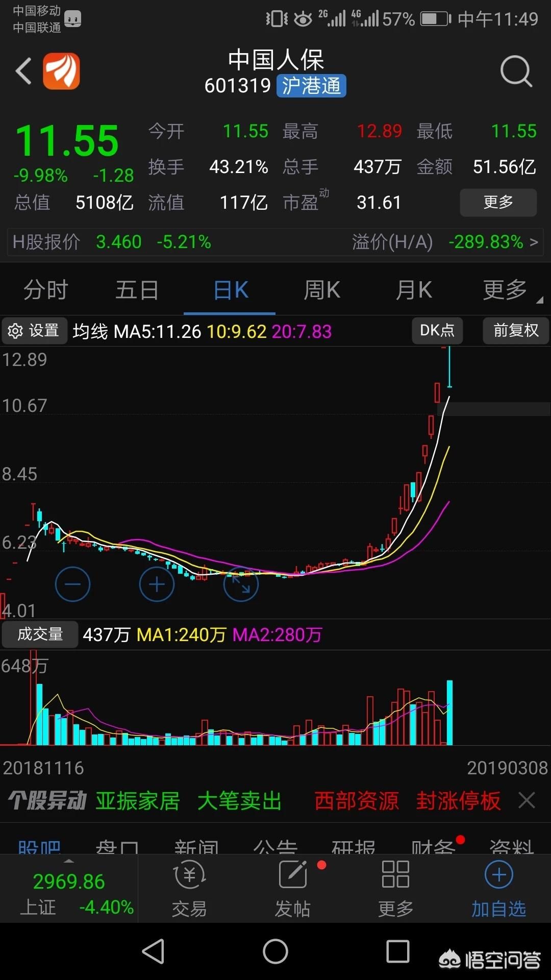The width and height of the screenshot is (551, 980).
Task: Tap the 个股异动 label
Action: 47,801
